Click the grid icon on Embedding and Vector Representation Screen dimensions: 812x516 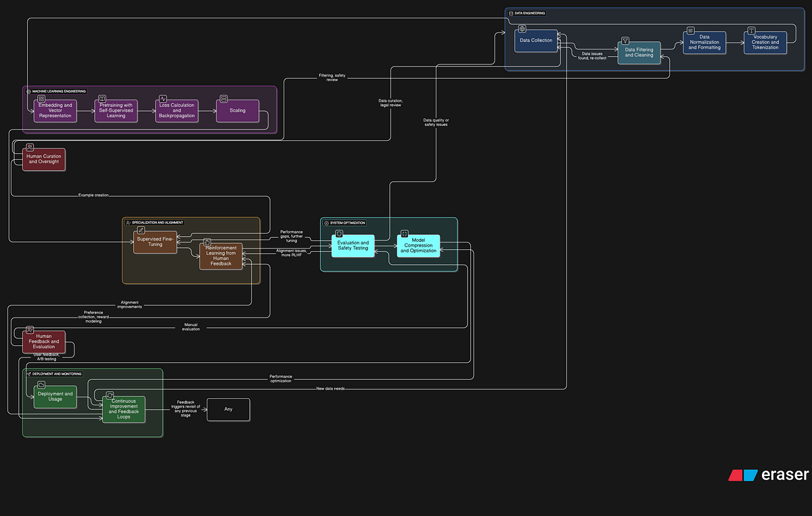click(x=41, y=98)
